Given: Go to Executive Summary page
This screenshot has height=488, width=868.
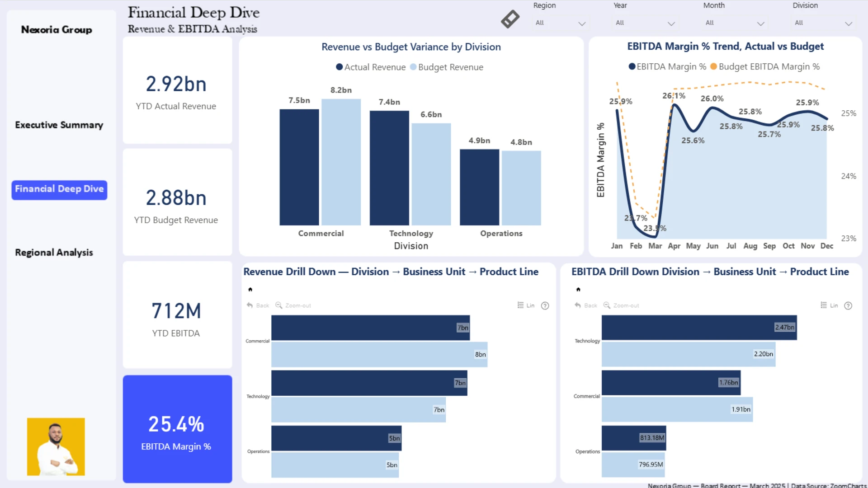Looking at the screenshot, I should (59, 125).
